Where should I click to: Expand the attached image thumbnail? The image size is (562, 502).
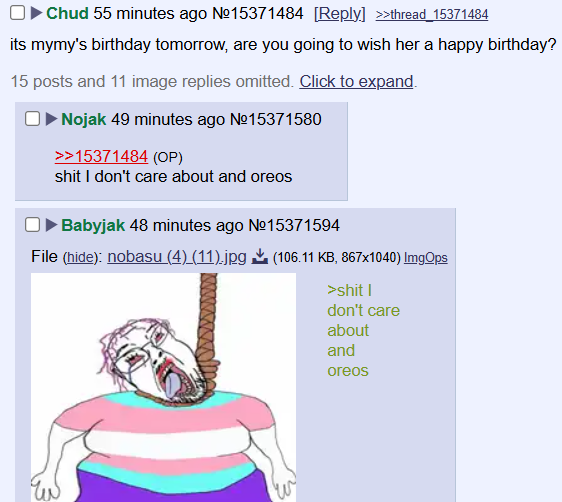pos(163,387)
